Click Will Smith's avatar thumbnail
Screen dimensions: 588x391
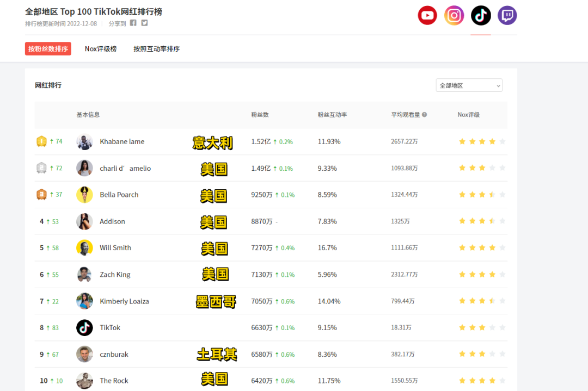(84, 248)
